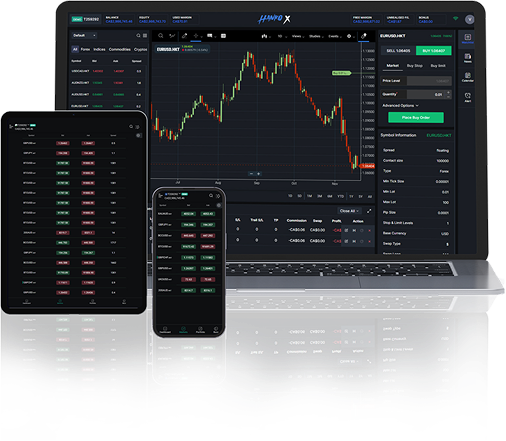Activate the pencil drawing tool in chart toolbar
This screenshot has width=506, height=441.
(184, 36)
